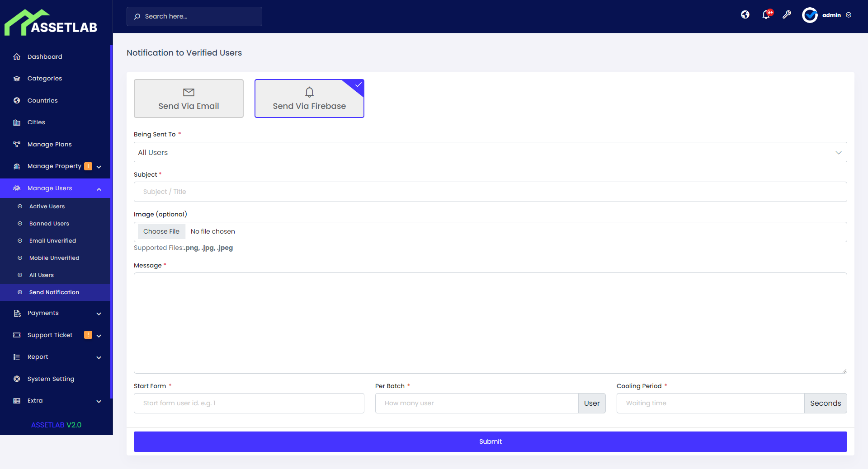Select the Send Via Email option
Image resolution: width=868 pixels, height=469 pixels.
[x=189, y=98]
